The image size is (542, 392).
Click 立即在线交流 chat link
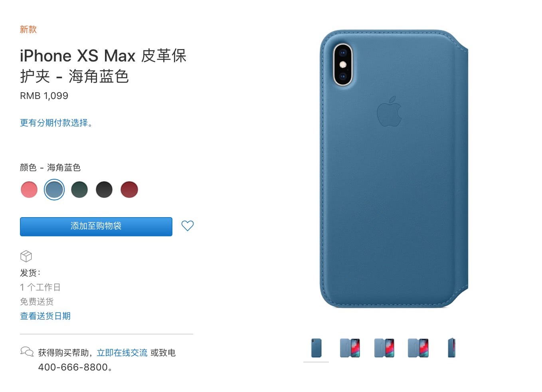[x=122, y=353]
